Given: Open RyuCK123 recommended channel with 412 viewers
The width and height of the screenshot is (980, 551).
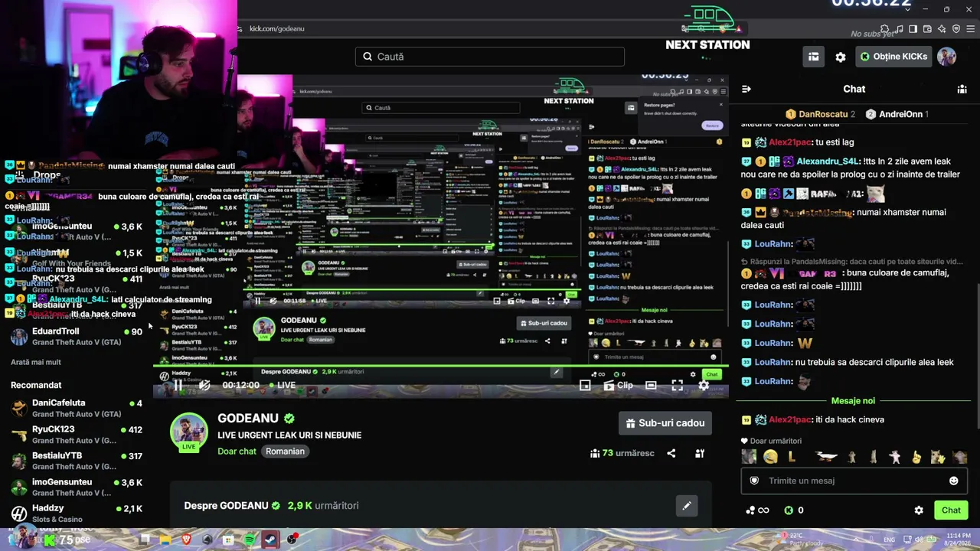Looking at the screenshot, I should (77, 435).
